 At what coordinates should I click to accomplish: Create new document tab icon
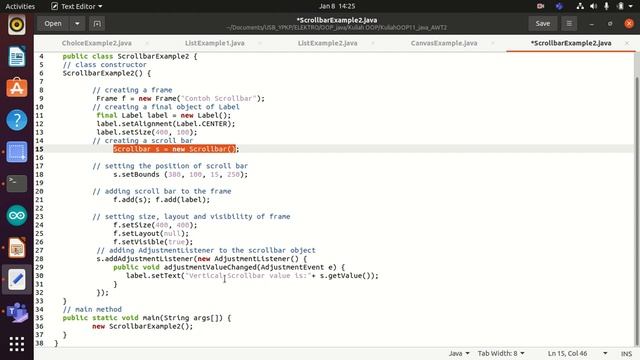point(97,24)
